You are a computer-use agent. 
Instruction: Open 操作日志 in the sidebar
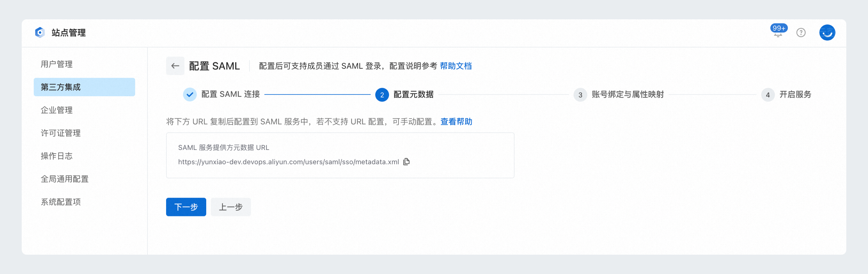coord(84,156)
